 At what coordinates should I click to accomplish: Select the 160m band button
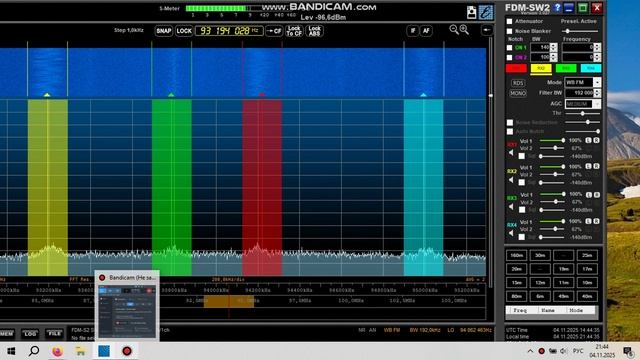516,255
